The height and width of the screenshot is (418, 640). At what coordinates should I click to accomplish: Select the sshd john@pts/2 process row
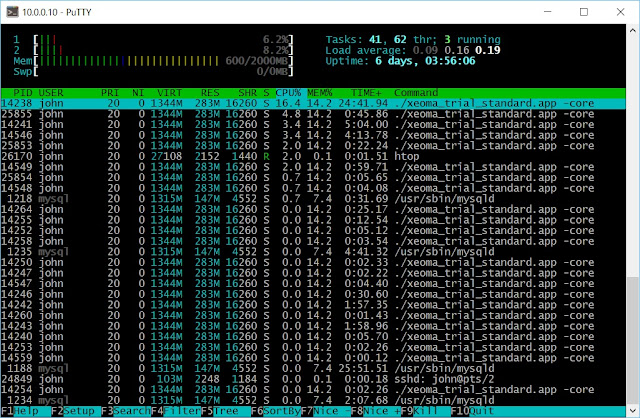tap(313, 379)
